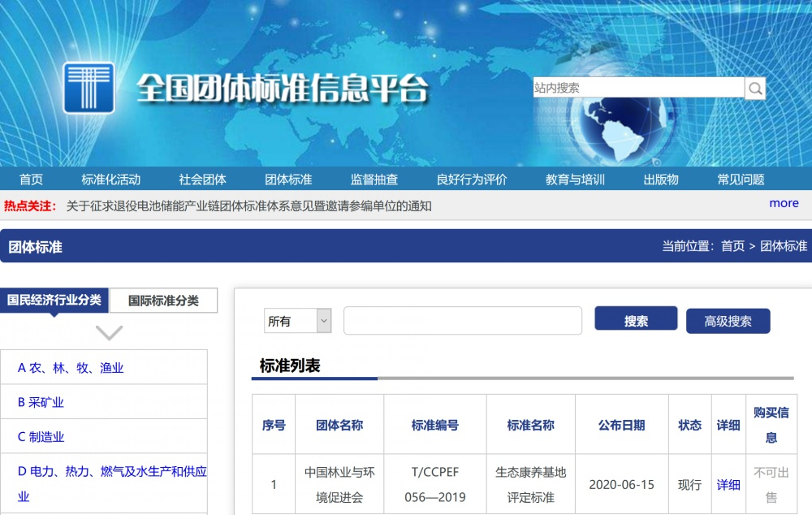Image resolution: width=812 pixels, height=515 pixels.
Task: Open the 所有 search scope dropdown
Action: 298,321
